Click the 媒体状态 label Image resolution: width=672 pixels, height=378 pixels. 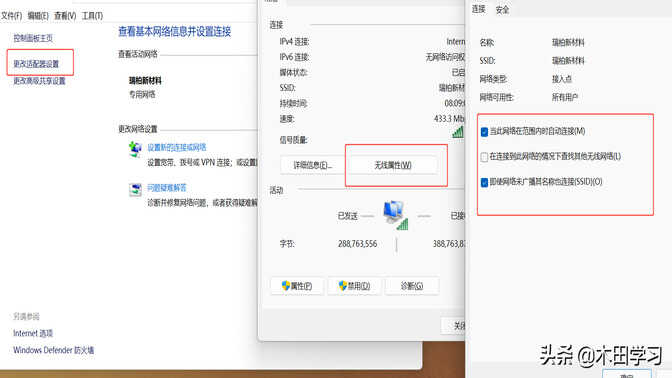[x=294, y=72]
